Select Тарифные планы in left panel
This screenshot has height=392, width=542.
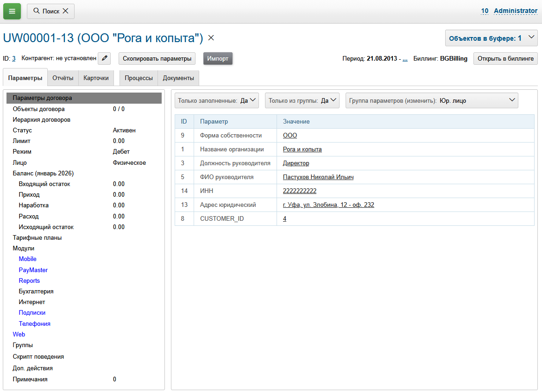(37, 238)
